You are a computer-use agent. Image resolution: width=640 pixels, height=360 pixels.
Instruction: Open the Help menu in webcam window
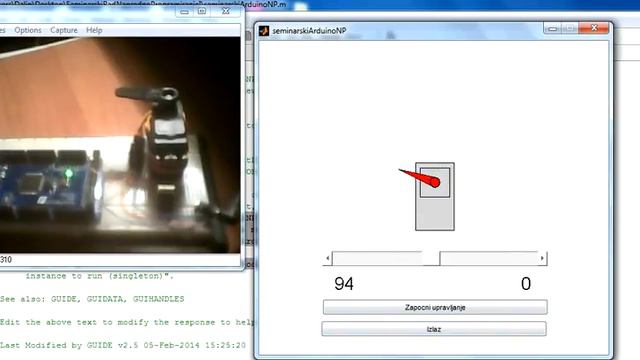pos(94,30)
